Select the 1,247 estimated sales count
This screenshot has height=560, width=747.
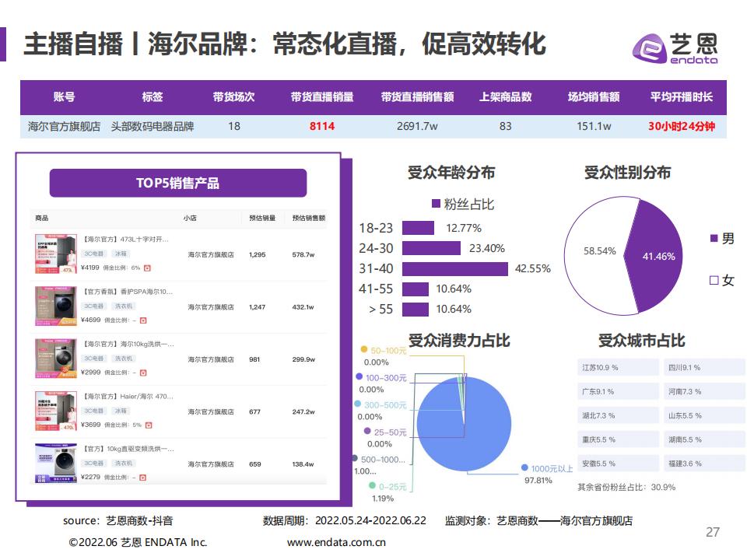(x=258, y=307)
